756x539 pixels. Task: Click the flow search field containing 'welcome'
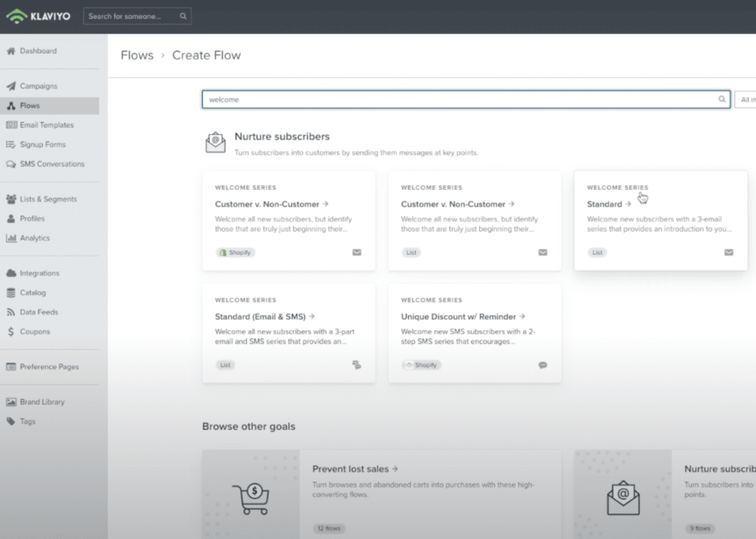(458, 100)
